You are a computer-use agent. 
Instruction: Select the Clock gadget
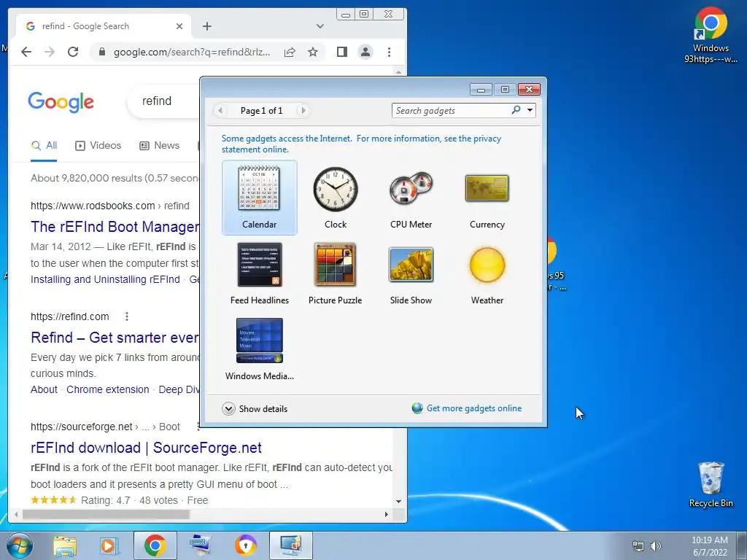[336, 197]
